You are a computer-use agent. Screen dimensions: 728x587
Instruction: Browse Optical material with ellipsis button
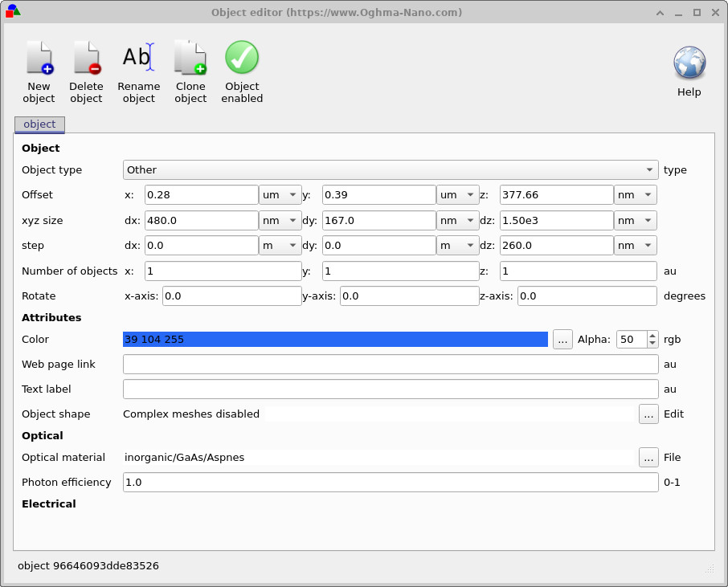(x=648, y=458)
